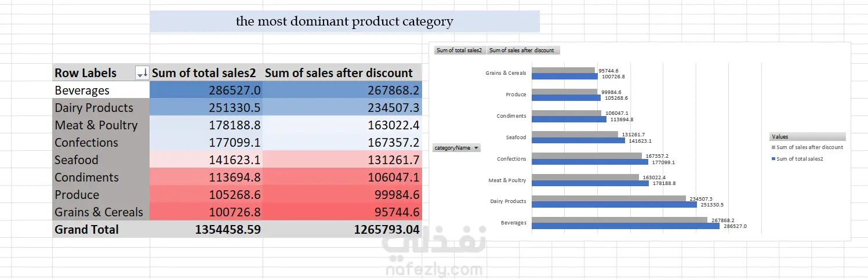The height and width of the screenshot is (279, 868).
Task: Click the Values legend header in chart
Action: (x=807, y=137)
